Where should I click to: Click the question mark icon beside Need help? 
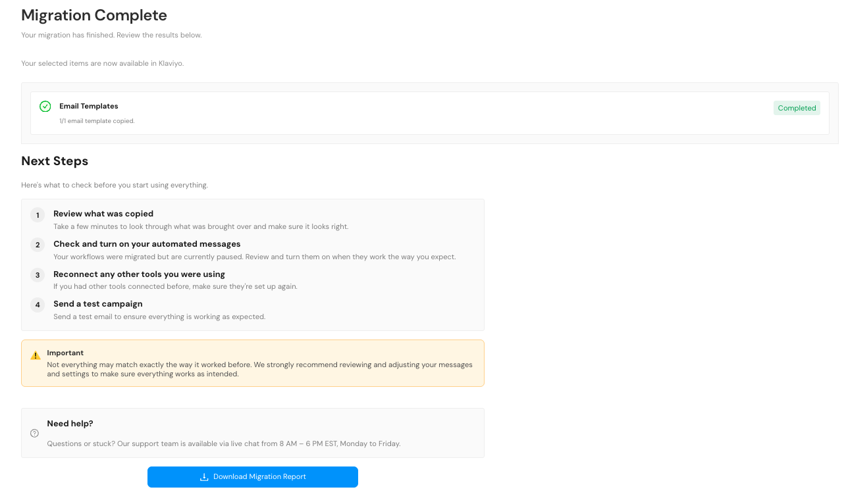34,433
